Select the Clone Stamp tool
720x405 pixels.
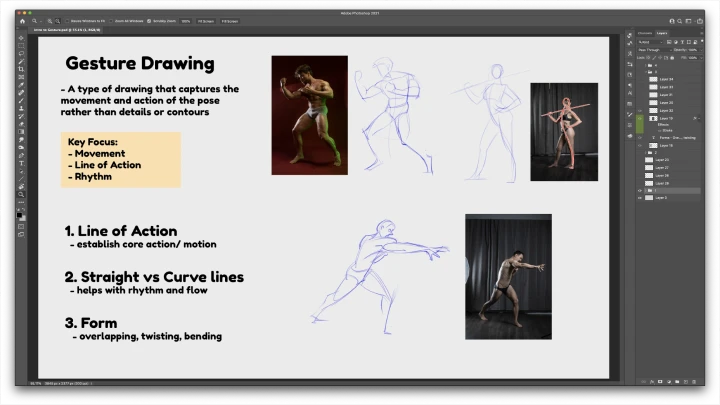point(21,108)
